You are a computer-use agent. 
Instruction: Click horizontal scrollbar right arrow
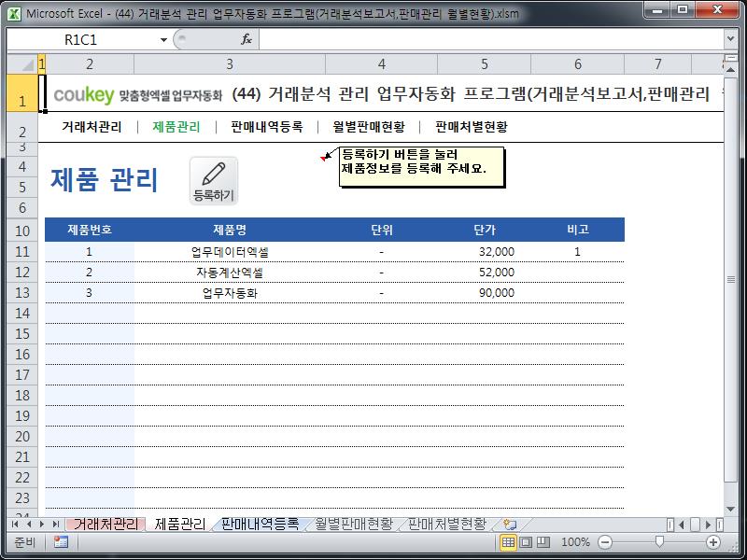coord(708,525)
